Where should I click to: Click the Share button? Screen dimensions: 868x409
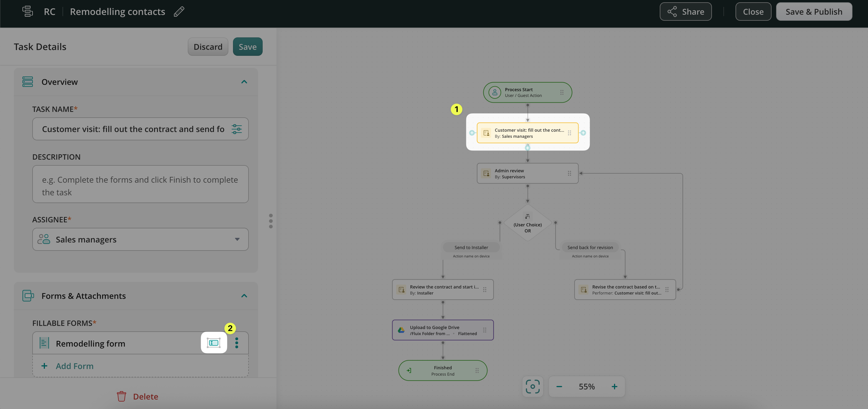[x=685, y=12]
